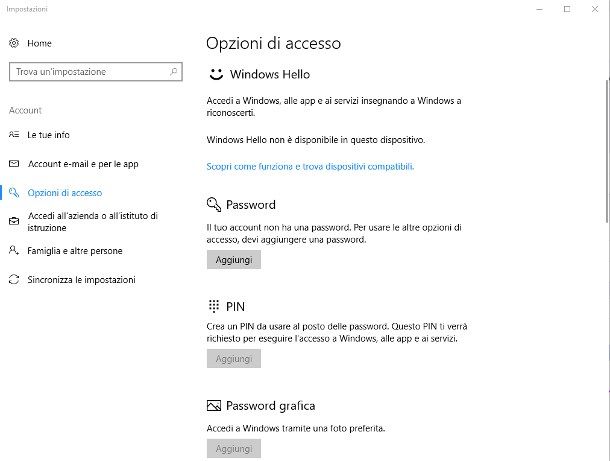Click the briefcase icon for Accedi all'azienda
Image resolution: width=610 pixels, height=461 pixels.
coord(14,221)
